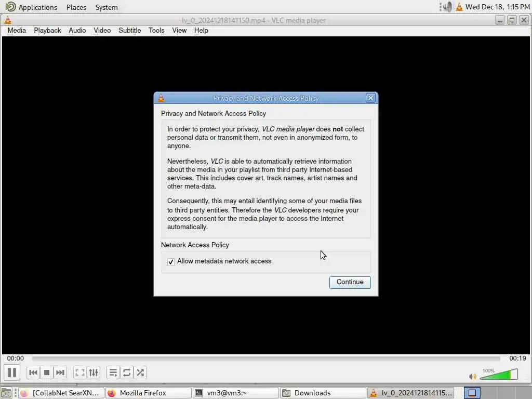Toggle the playlist view icon
532x399 pixels.
[x=113, y=373]
